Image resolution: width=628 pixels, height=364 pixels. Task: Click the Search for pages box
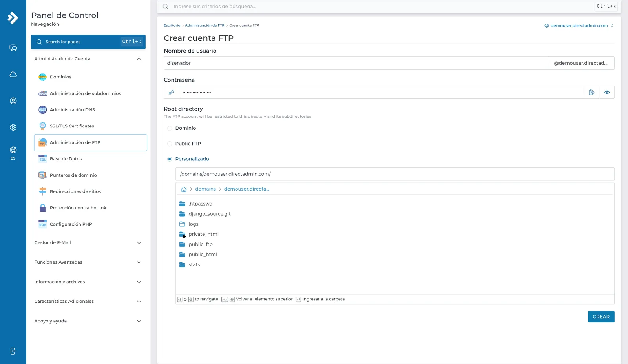(x=88, y=42)
